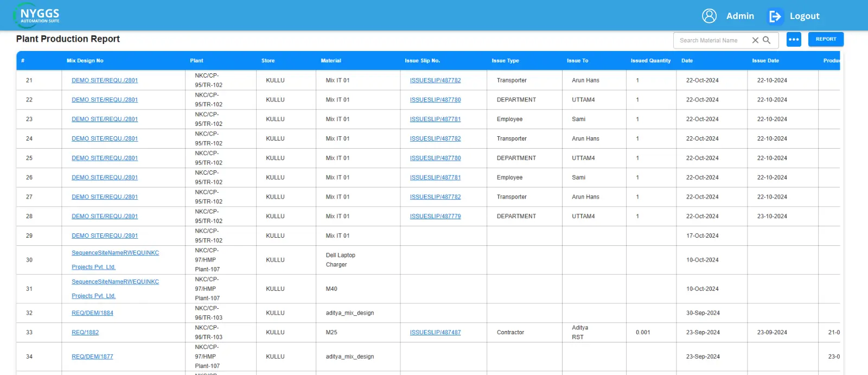Open ISSUESLIP/487780 in row 22
868x375 pixels.
click(435, 100)
